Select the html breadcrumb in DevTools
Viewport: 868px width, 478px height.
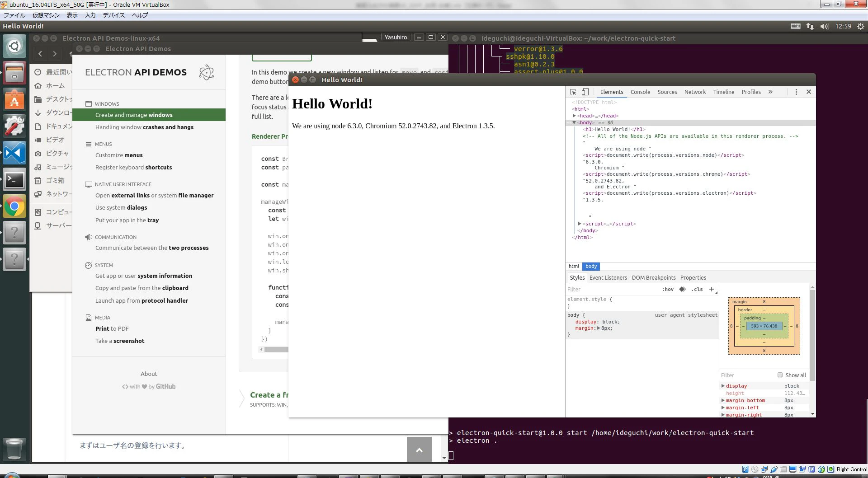574,266
